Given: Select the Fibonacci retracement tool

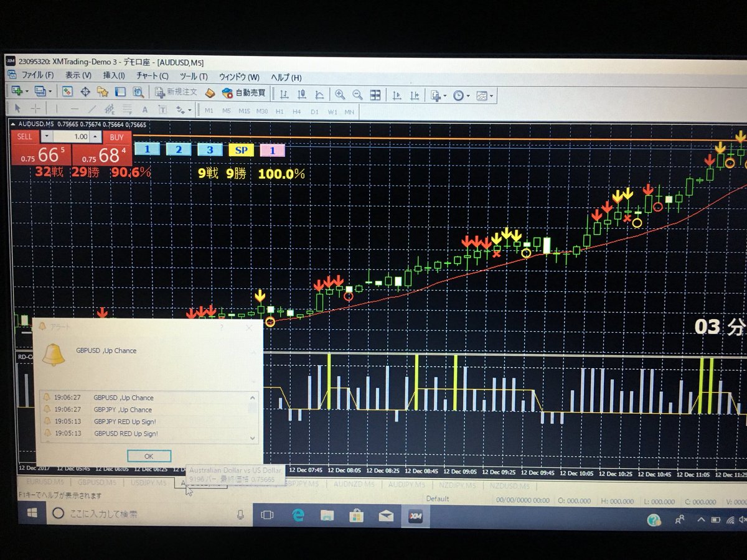Looking at the screenshot, I should tap(127, 110).
